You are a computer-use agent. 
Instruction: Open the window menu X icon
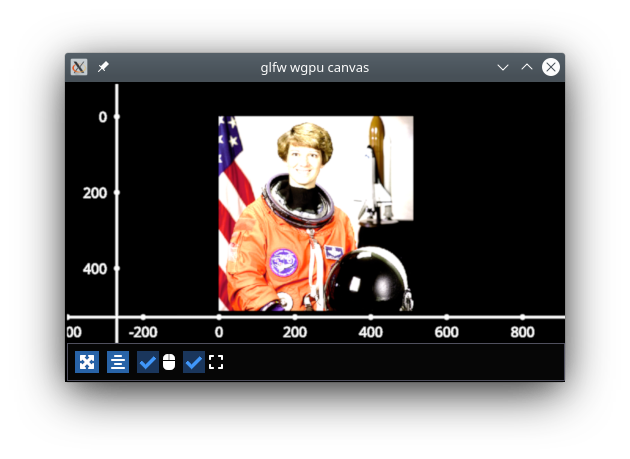79,67
